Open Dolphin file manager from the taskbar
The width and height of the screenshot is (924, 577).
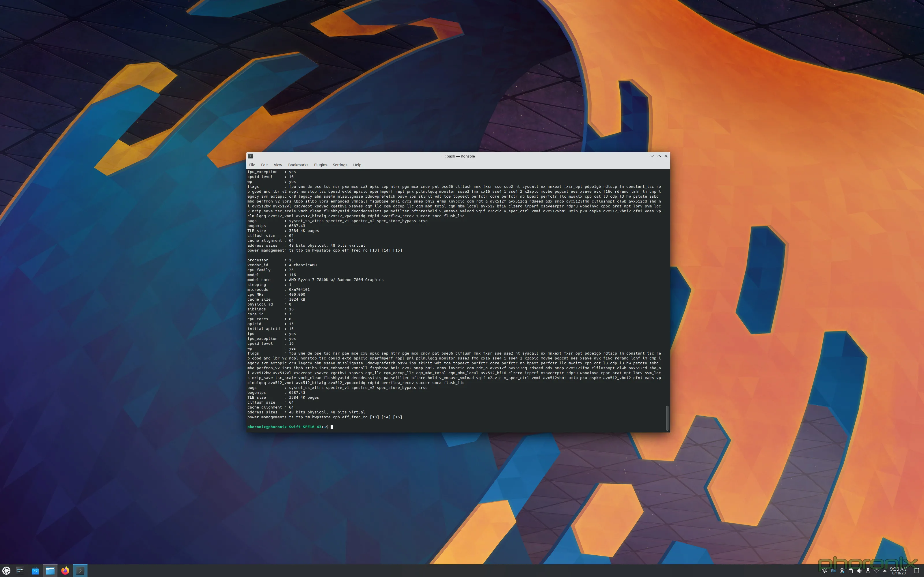[x=50, y=571]
